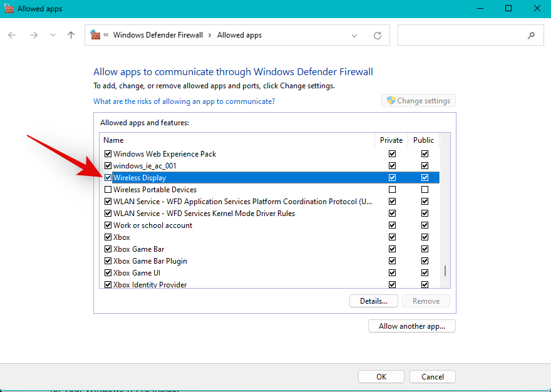Screen dimensions: 551x392
Task: Enable Wireless Portable Devices name checkbox
Action: click(x=108, y=190)
